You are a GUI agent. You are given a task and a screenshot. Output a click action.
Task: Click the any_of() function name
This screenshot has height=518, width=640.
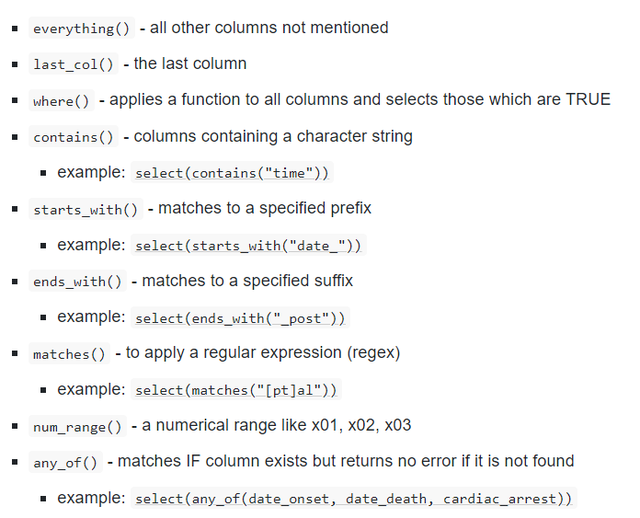pos(65,462)
